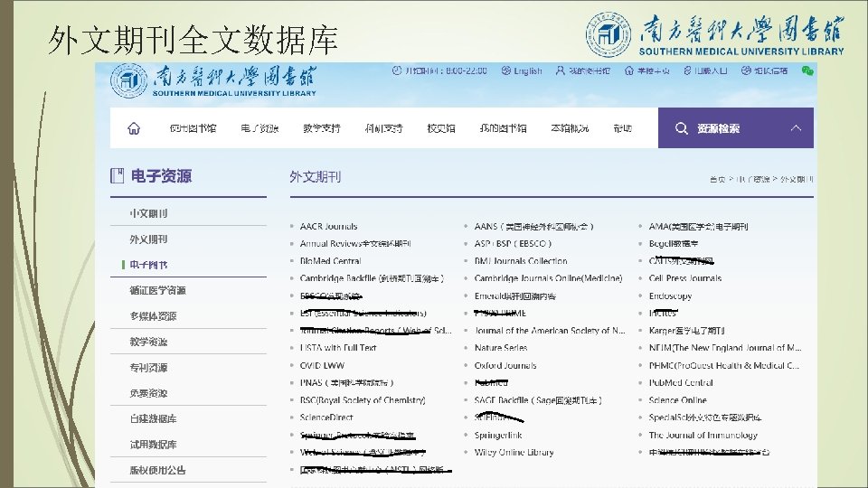This screenshot has height=488, width=868.
Task: Click the house icon for the school homepage link
Action: click(x=629, y=70)
